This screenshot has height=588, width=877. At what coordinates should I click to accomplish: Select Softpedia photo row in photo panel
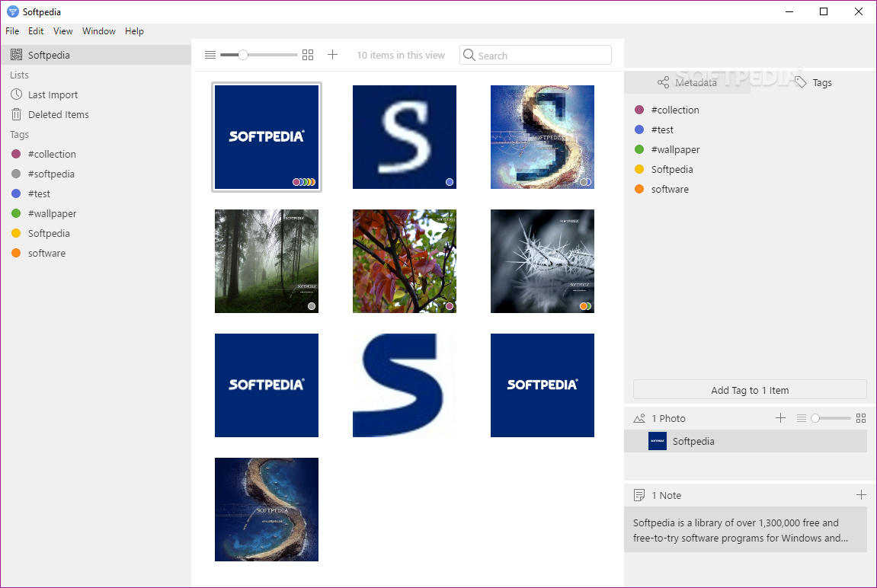(x=745, y=441)
